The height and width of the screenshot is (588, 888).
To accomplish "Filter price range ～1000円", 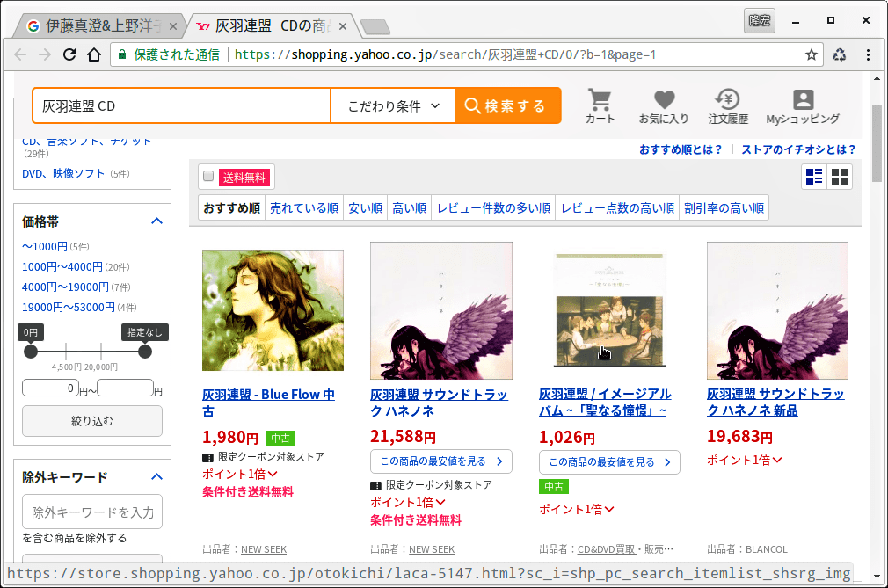I will [x=45, y=247].
